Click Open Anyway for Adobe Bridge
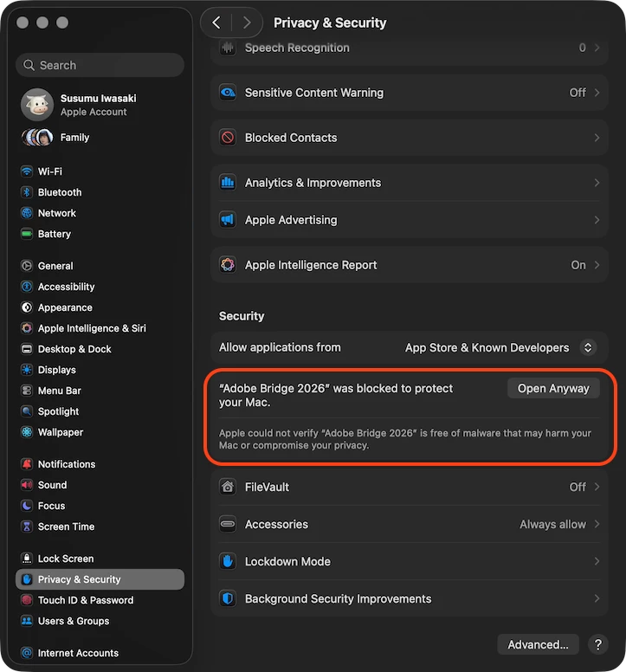This screenshot has width=626, height=672. (553, 388)
